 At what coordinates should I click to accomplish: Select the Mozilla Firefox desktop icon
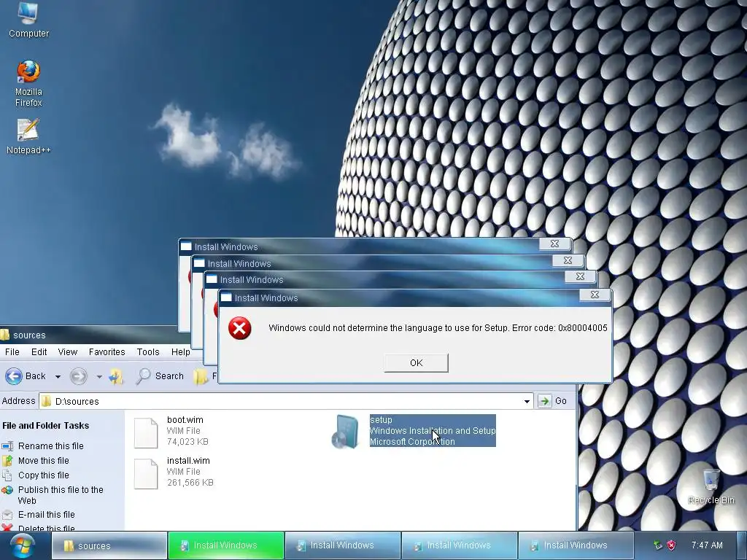(28, 83)
